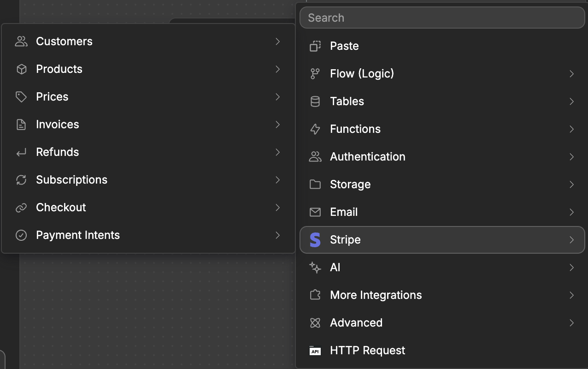Open Products in Stripe submenu
The width and height of the screenshot is (588, 369).
148,69
